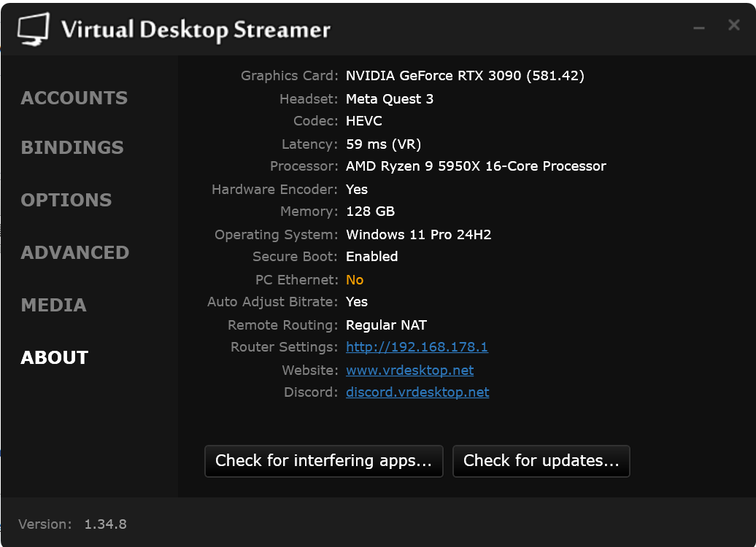This screenshot has width=756, height=547.
Task: Open the Accounts tab
Action: point(74,98)
